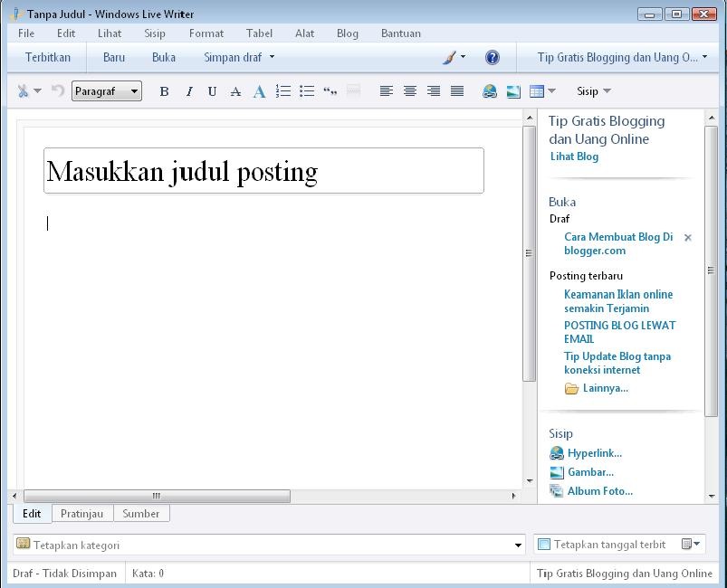Expand the Cut icon dropdown arrow
Screen dimensions: 727x588
[x=37, y=90]
